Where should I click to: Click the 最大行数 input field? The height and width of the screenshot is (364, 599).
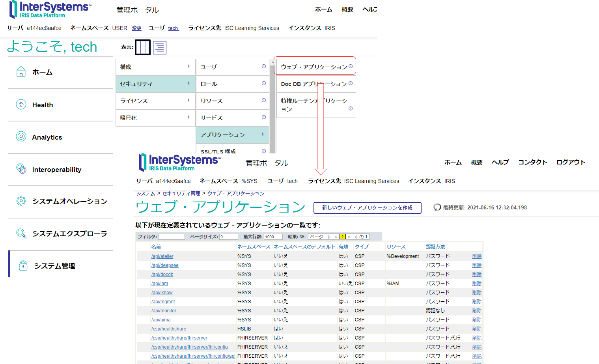[273, 237]
